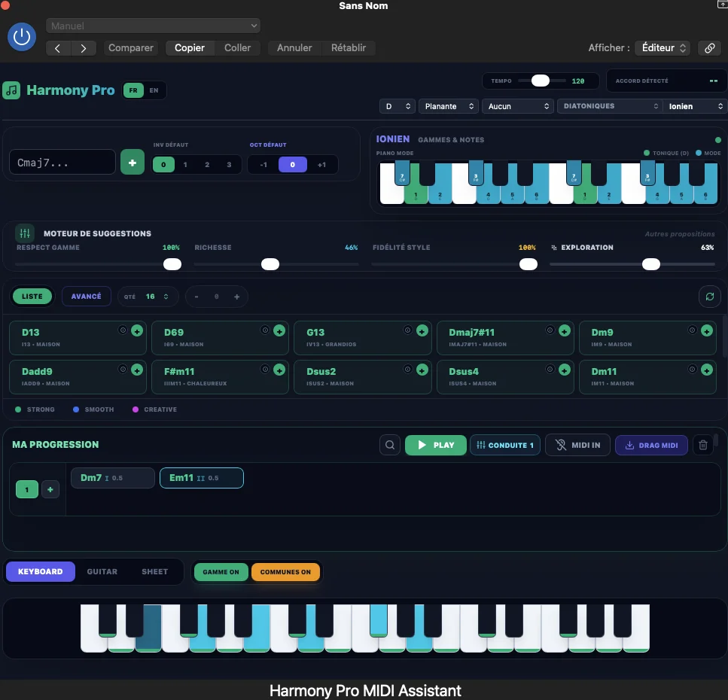The image size is (728, 700).
Task: Add Dadd9 chord to progression
Action: (137, 370)
